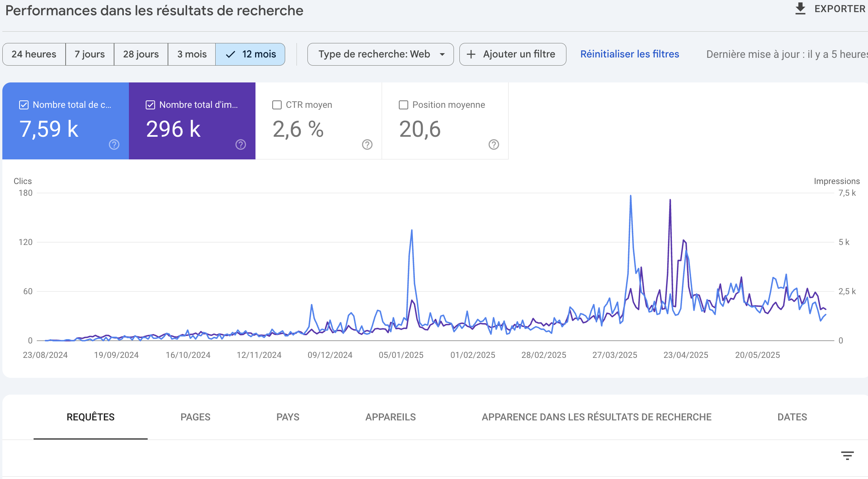Click the Impressions axis title

(x=837, y=181)
